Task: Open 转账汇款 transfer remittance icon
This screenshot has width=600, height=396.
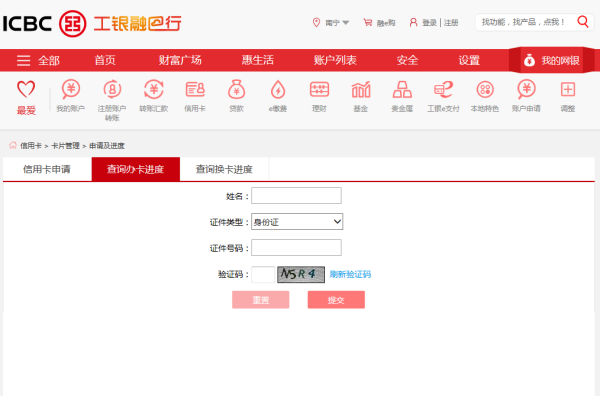Action: pyautogui.click(x=153, y=90)
